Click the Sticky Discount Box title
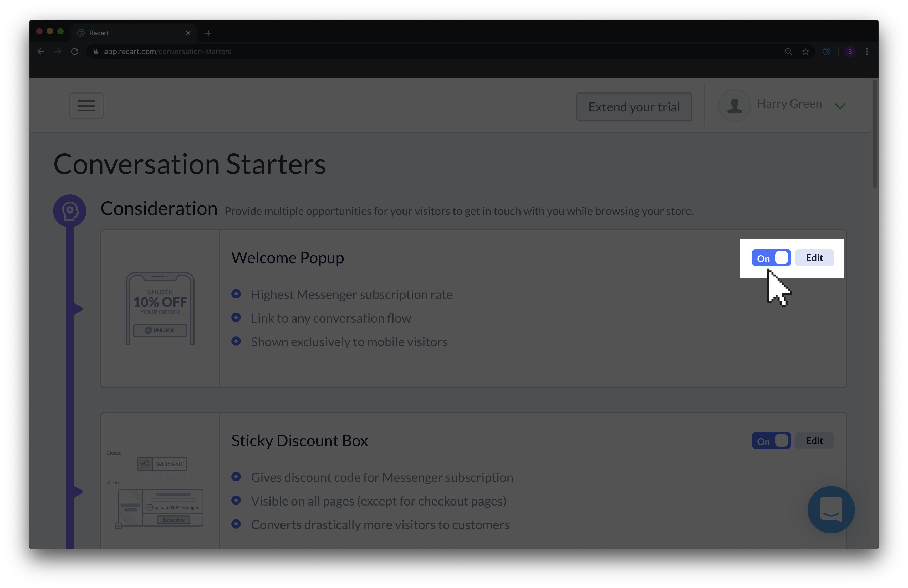Viewport: 908px width, 588px height. [x=299, y=440]
